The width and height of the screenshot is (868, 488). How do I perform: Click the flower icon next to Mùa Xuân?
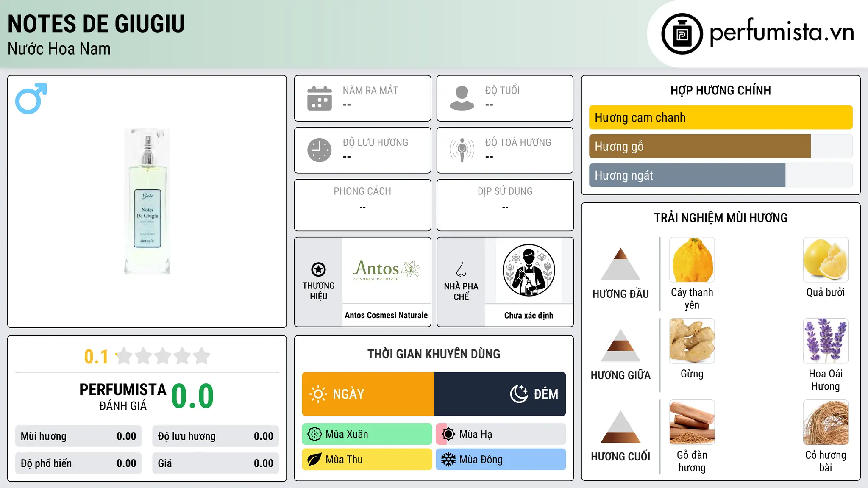[x=314, y=434]
